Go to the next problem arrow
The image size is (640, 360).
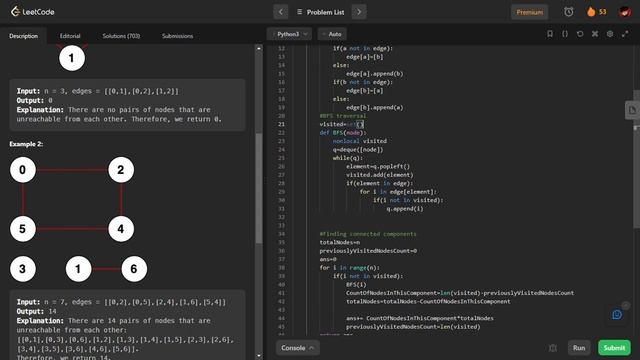(x=359, y=12)
